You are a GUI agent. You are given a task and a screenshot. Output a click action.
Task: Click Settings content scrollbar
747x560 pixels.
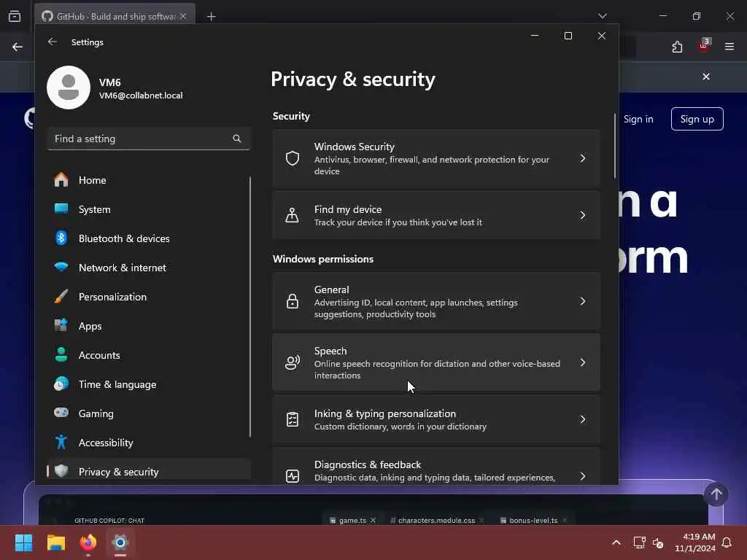click(x=614, y=146)
